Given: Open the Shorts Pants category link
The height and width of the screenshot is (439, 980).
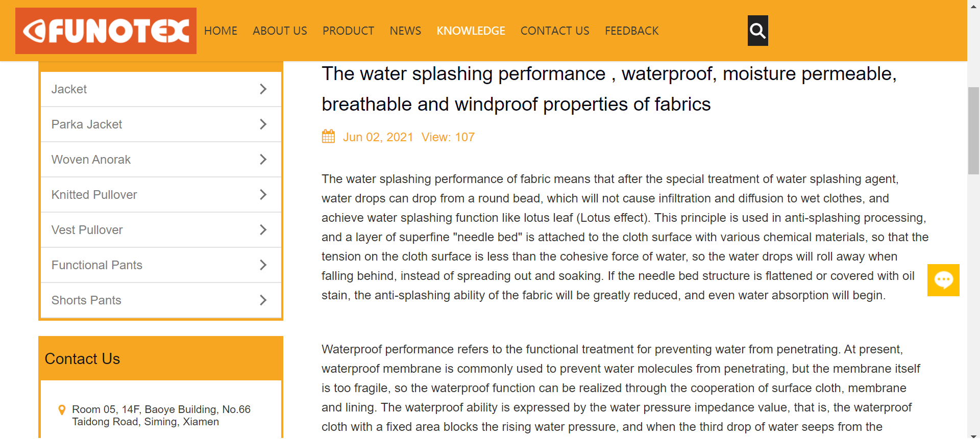Looking at the screenshot, I should click(x=161, y=300).
